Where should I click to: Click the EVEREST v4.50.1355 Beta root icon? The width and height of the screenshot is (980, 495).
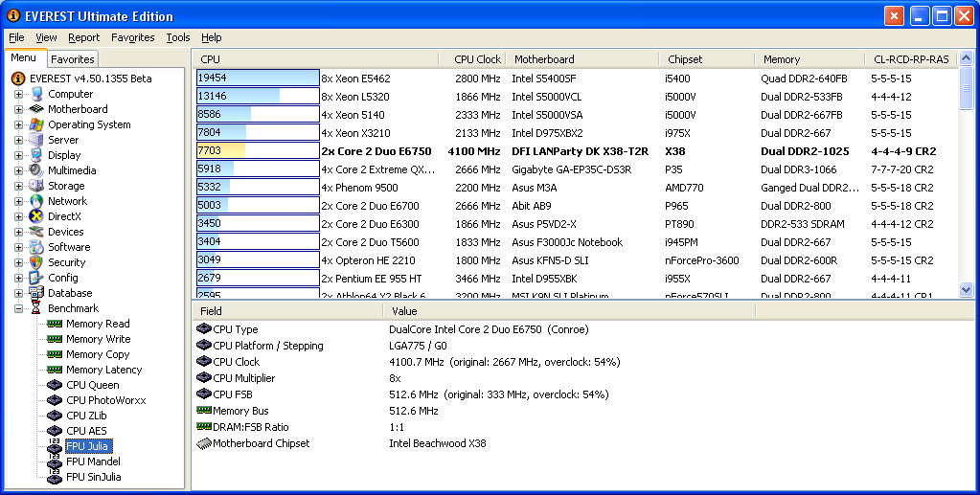tap(18, 79)
